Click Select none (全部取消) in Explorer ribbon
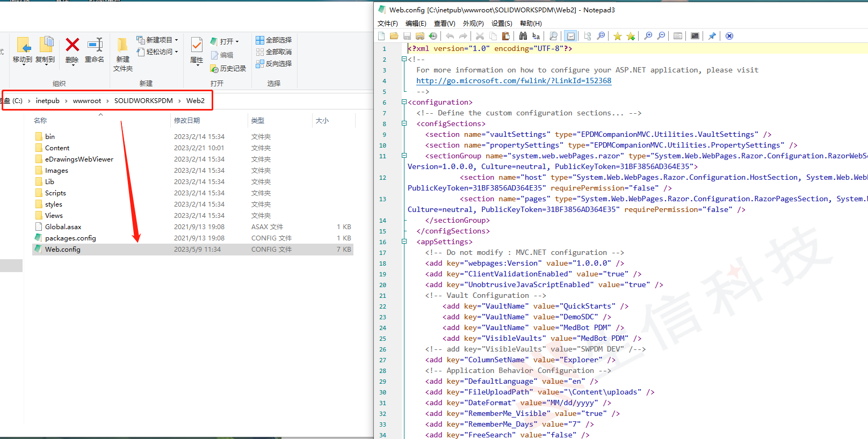 pyautogui.click(x=274, y=52)
